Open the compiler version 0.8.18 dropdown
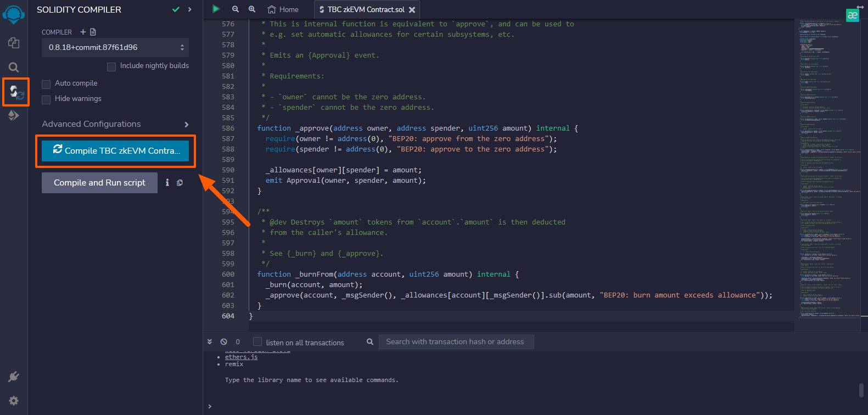868x415 pixels. (x=115, y=47)
